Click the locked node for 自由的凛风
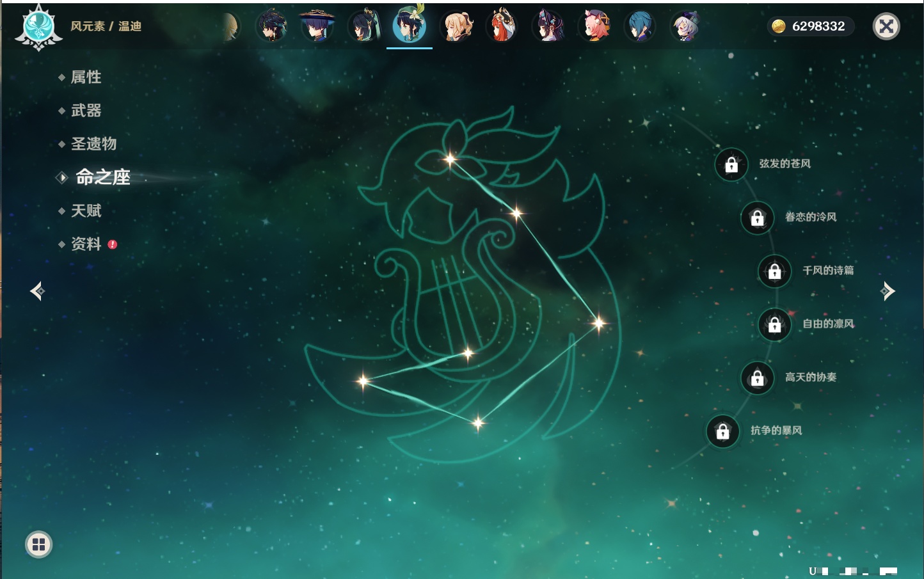Viewport: 924px width, 579px height. pos(774,324)
